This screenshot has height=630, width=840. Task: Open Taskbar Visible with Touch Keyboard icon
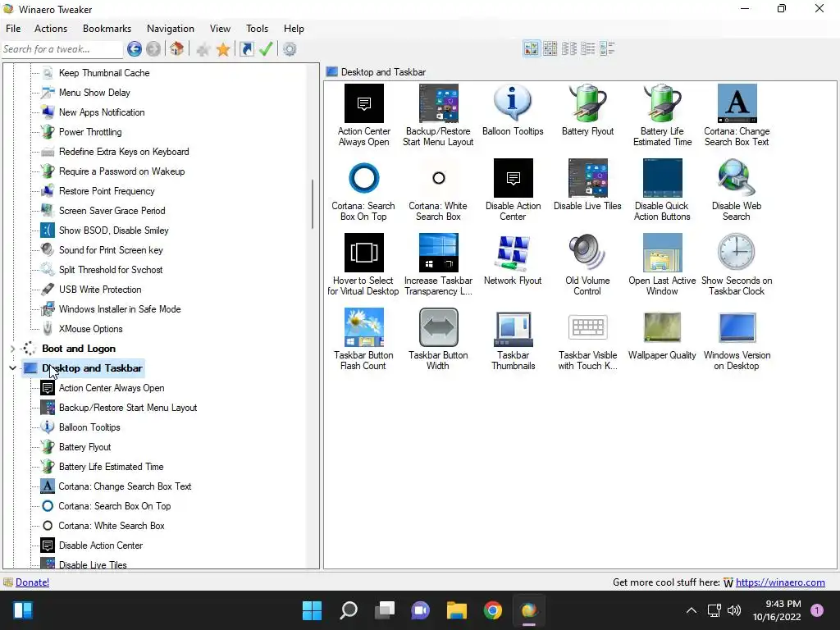point(587,326)
